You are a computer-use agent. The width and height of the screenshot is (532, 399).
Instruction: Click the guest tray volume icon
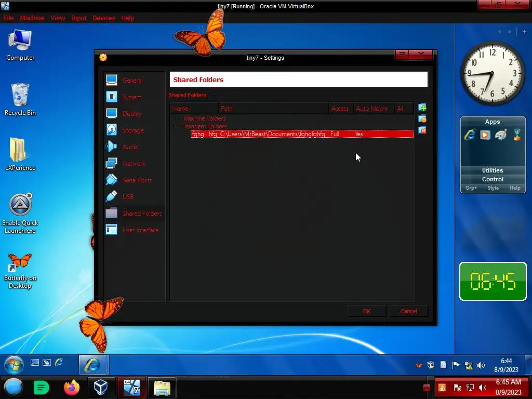481,365
